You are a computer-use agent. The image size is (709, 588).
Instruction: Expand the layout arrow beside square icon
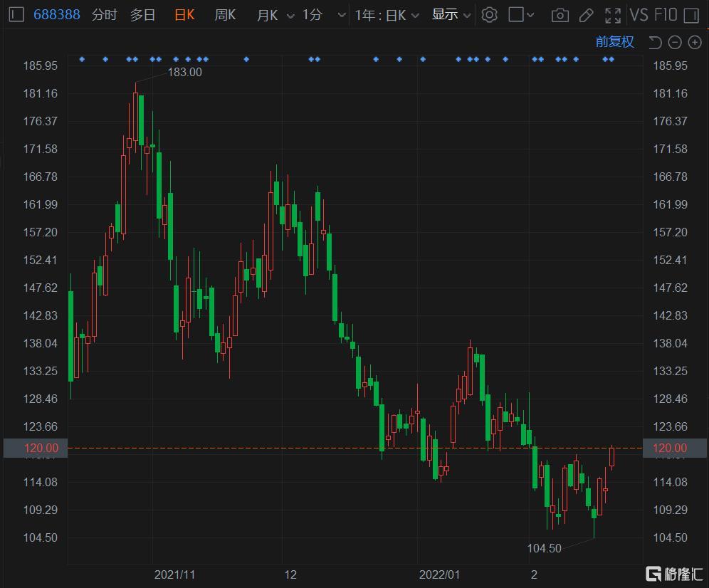point(530,15)
